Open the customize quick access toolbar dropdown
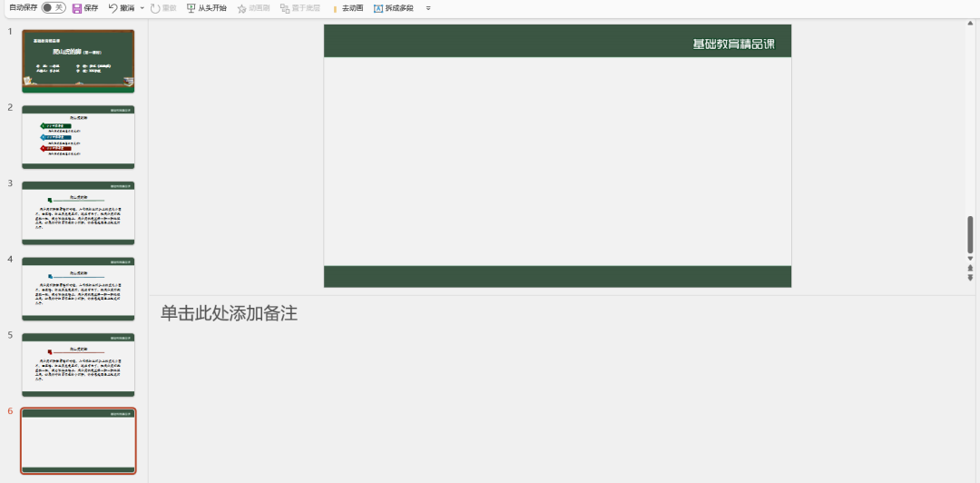This screenshot has height=483, width=980. tap(428, 8)
